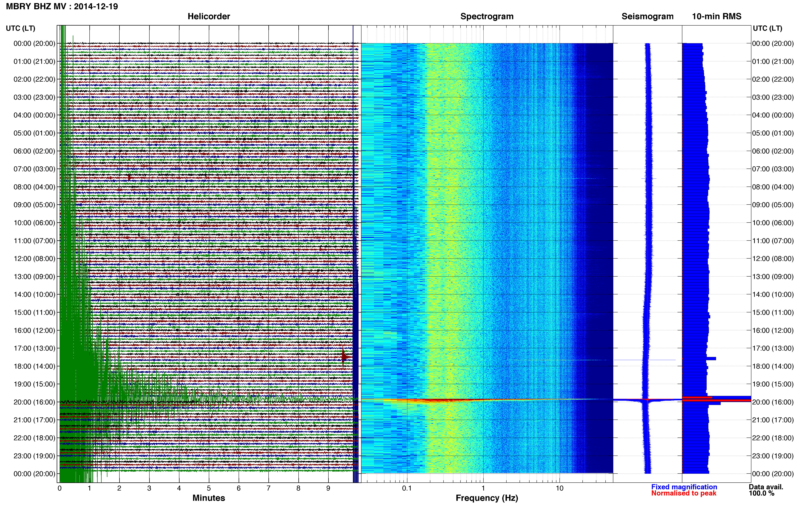The image size is (812, 508).
Task: Click the left '09:00 (05:00)' time label
Action: point(34,205)
